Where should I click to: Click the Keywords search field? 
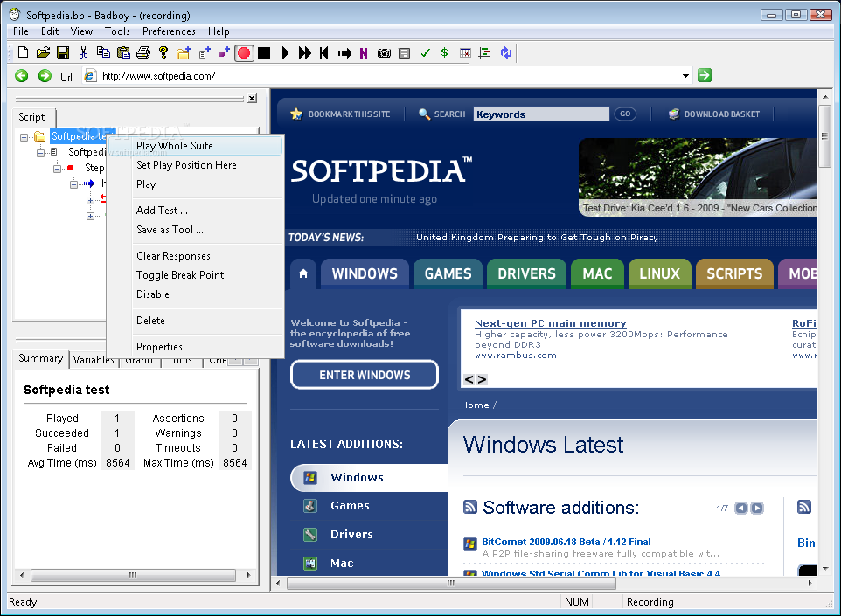pyautogui.click(x=541, y=114)
